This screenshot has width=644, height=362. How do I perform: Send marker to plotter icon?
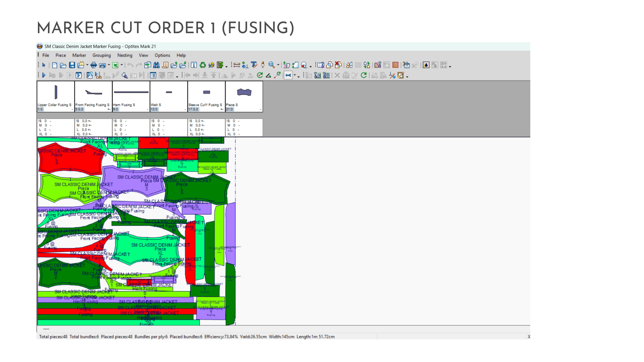pyautogui.click(x=102, y=65)
